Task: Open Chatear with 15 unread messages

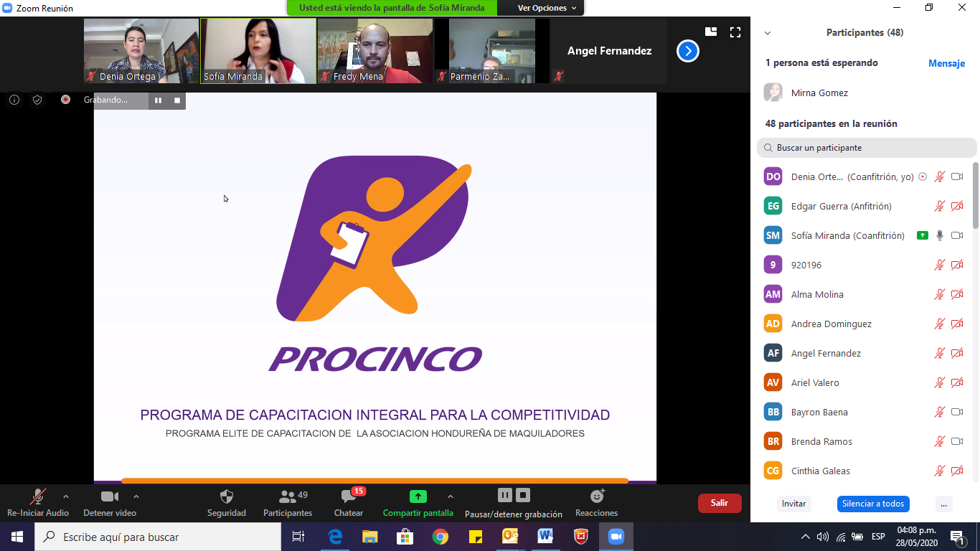Action: pos(349,496)
